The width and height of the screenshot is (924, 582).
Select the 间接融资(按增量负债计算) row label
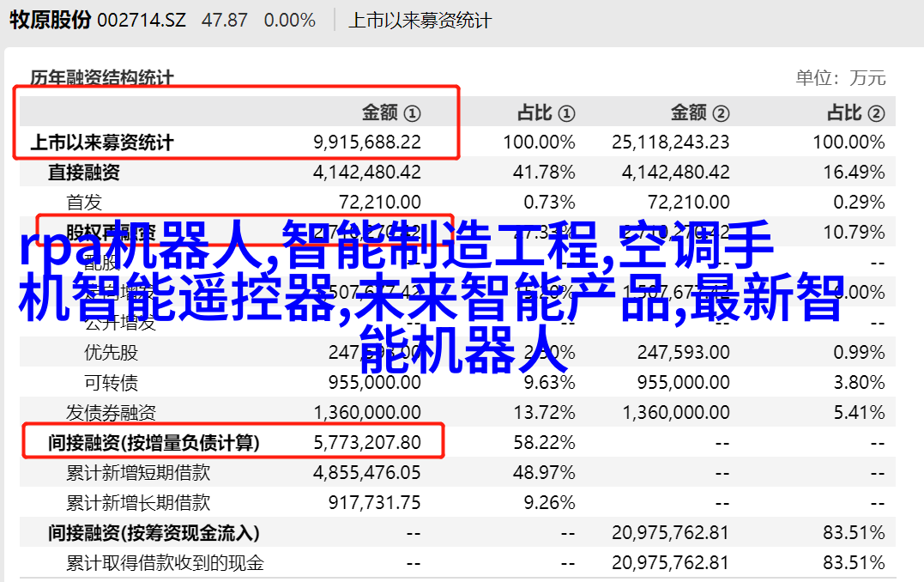[154, 443]
